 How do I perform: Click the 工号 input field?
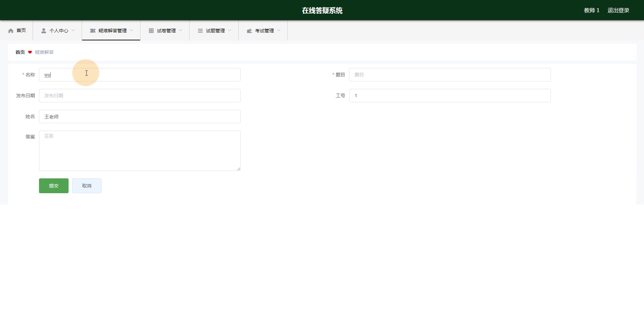click(450, 96)
